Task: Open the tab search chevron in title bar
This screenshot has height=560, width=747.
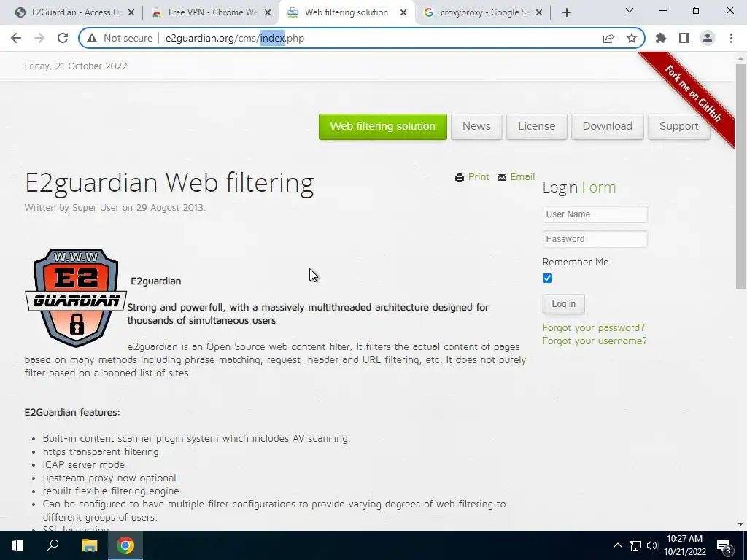Action: tap(630, 10)
